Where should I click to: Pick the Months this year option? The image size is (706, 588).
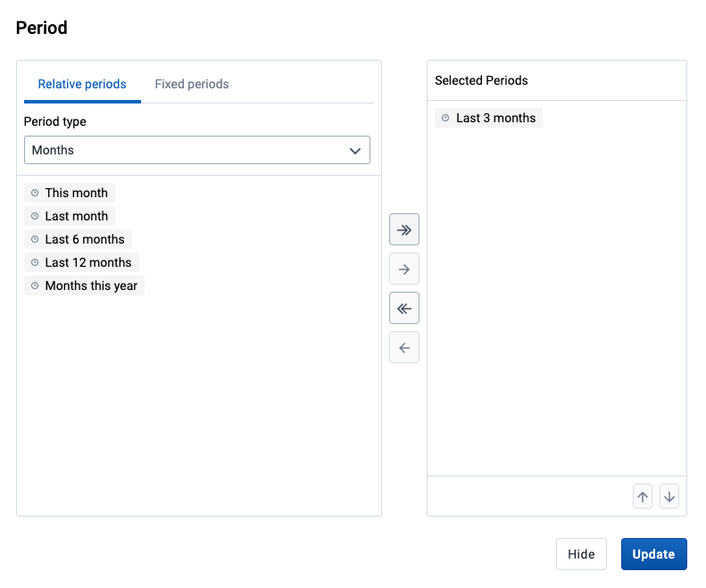pyautogui.click(x=84, y=286)
